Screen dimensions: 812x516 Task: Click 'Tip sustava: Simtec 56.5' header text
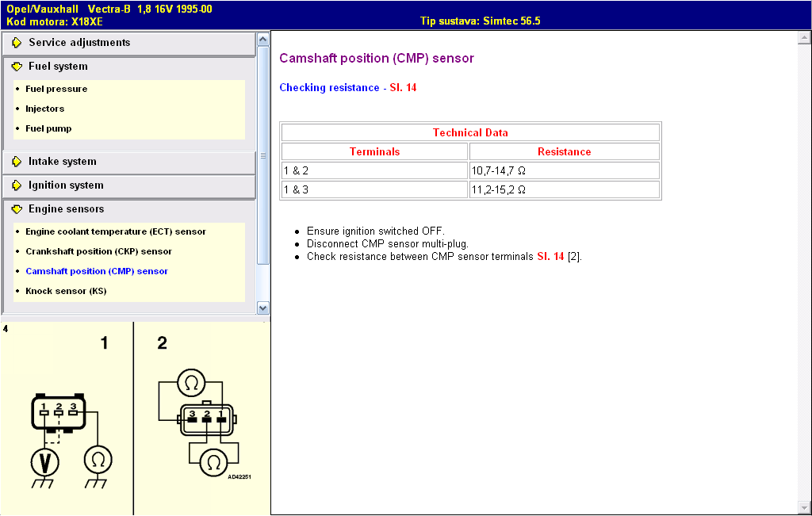click(x=480, y=21)
